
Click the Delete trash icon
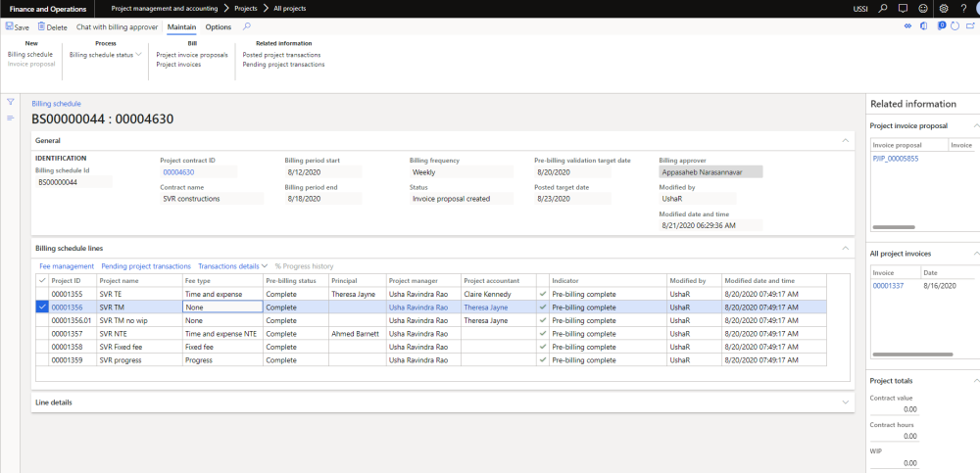pos(41,27)
